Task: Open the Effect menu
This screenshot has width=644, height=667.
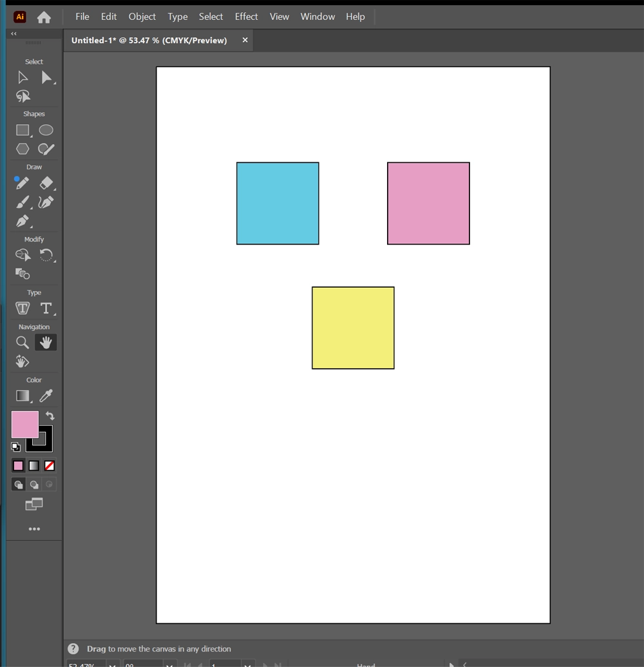Action: [x=246, y=17]
